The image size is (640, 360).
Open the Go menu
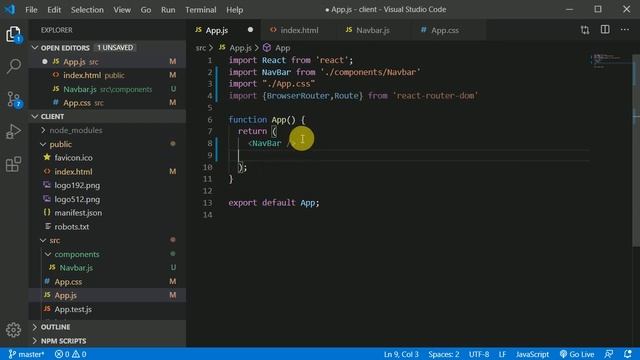[x=146, y=9]
